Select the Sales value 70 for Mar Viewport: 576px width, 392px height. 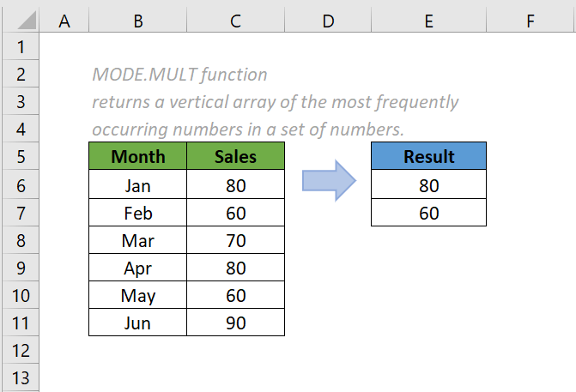coord(236,239)
